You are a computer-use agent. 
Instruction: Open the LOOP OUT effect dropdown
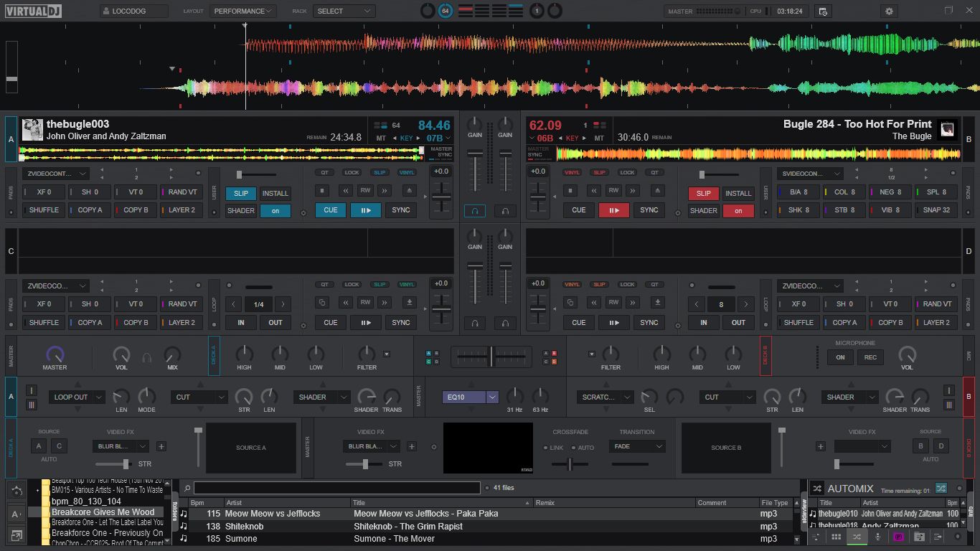[77, 397]
